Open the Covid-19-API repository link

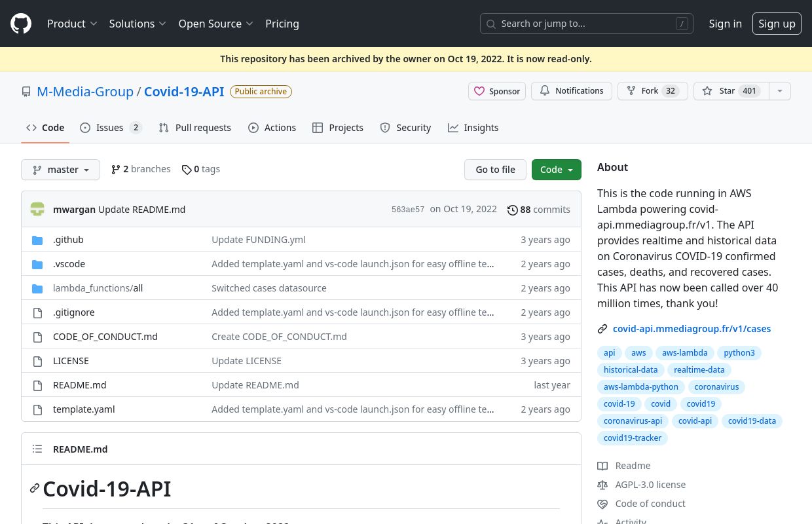[184, 92]
